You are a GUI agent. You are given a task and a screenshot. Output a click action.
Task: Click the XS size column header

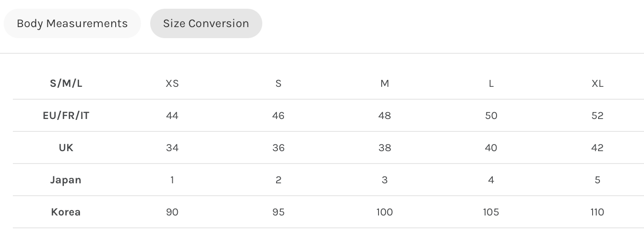(x=172, y=83)
